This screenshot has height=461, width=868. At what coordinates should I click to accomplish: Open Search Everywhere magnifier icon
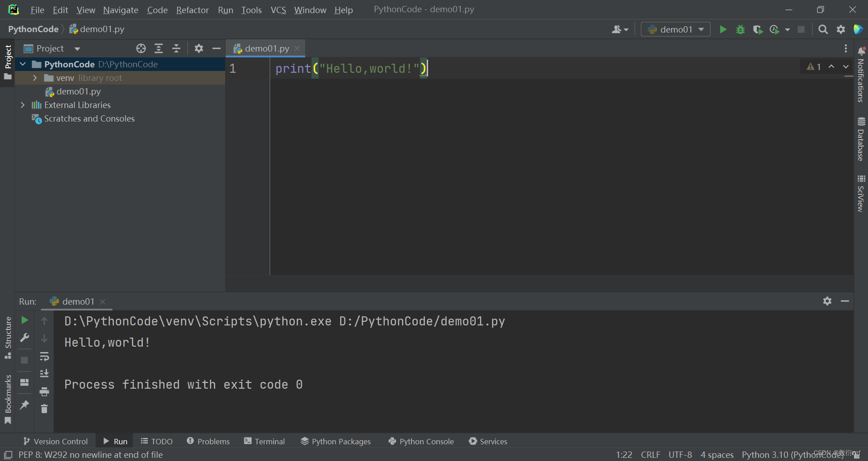823,29
